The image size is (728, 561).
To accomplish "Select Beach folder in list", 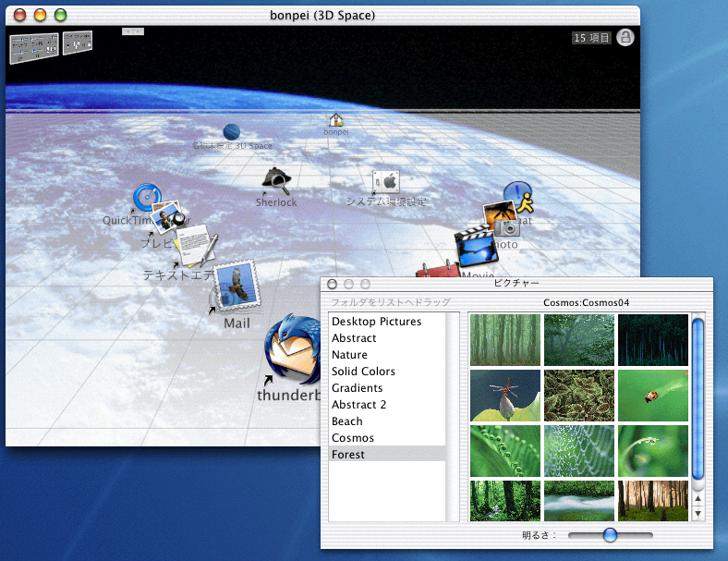I will [x=387, y=421].
